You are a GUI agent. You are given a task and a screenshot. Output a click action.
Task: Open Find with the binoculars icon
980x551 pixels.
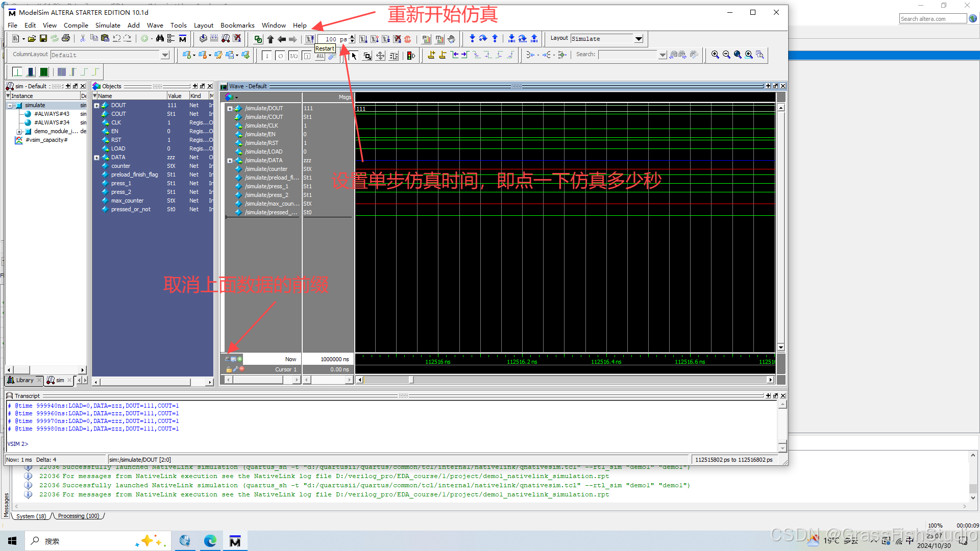pos(160,38)
